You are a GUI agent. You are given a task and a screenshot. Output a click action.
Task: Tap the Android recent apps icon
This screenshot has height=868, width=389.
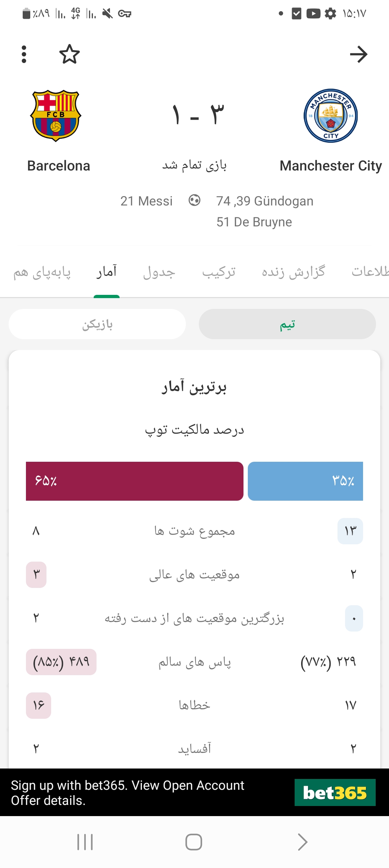85,842
